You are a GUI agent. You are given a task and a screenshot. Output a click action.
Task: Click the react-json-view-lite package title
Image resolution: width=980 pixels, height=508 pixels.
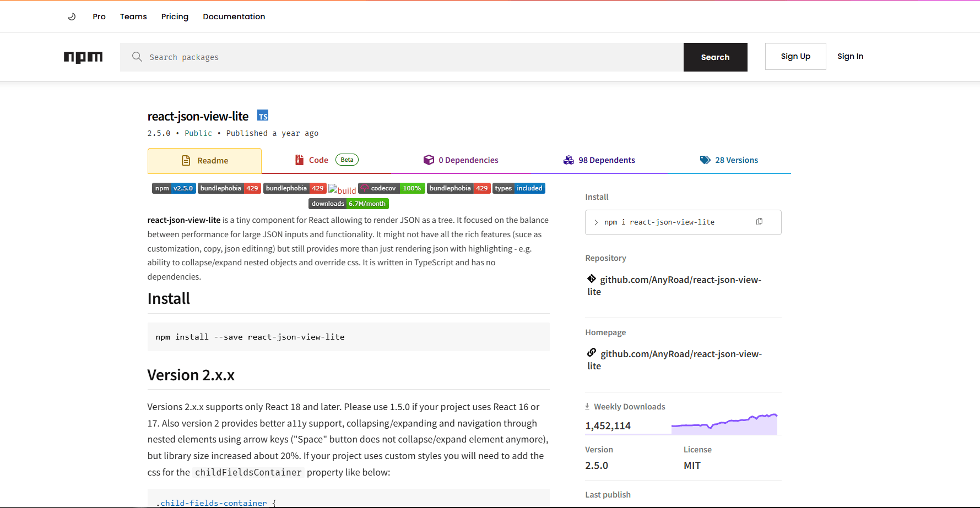point(198,116)
